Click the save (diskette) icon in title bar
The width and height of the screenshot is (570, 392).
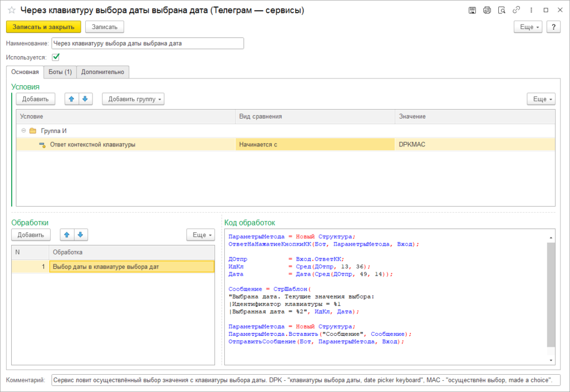[472, 10]
